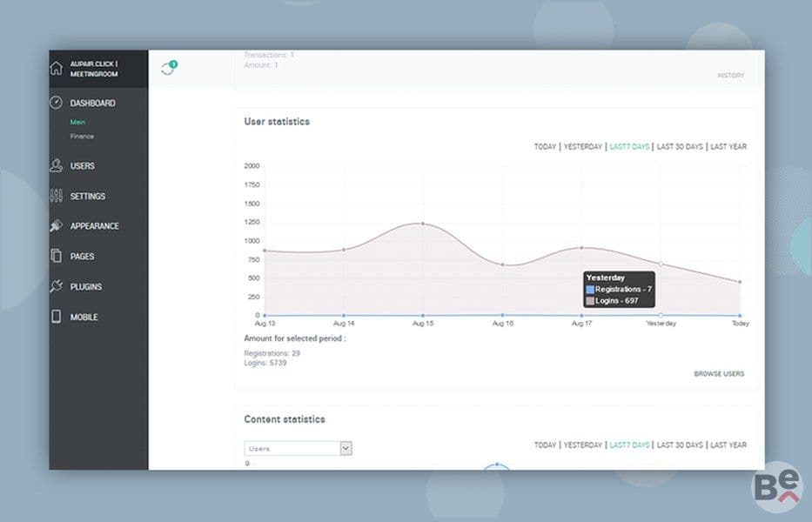Viewport: 812px width, 522px height.
Task: Open the Main dashboard submenu item
Action: [77, 122]
